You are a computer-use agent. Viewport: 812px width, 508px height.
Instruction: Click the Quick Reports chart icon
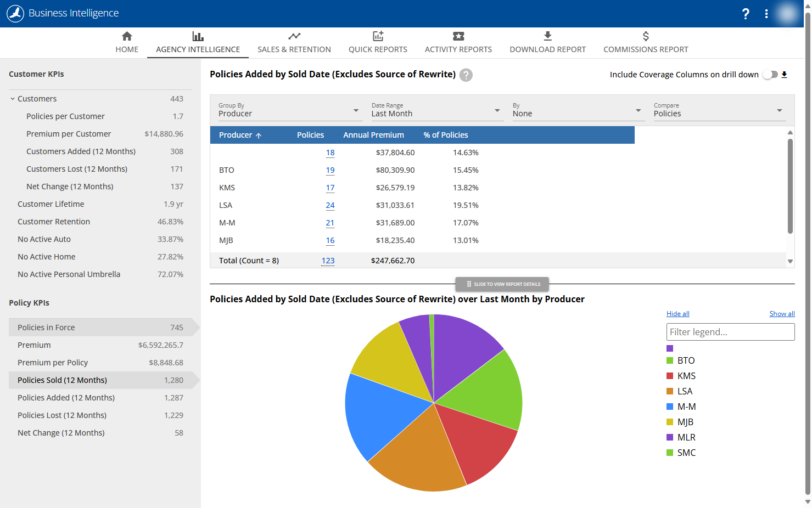tap(378, 36)
